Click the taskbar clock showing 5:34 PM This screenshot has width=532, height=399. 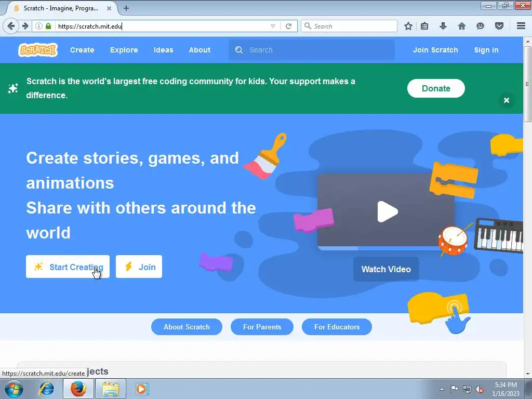tap(506, 389)
